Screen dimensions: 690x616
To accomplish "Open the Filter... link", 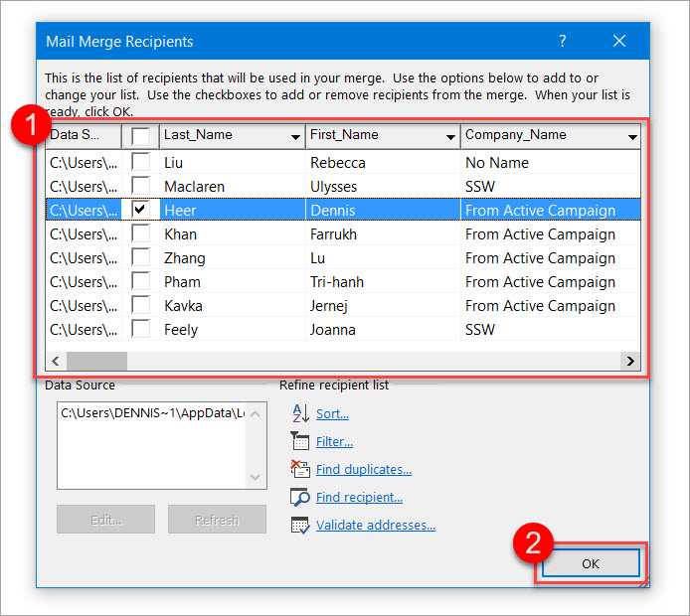I will pos(334,441).
